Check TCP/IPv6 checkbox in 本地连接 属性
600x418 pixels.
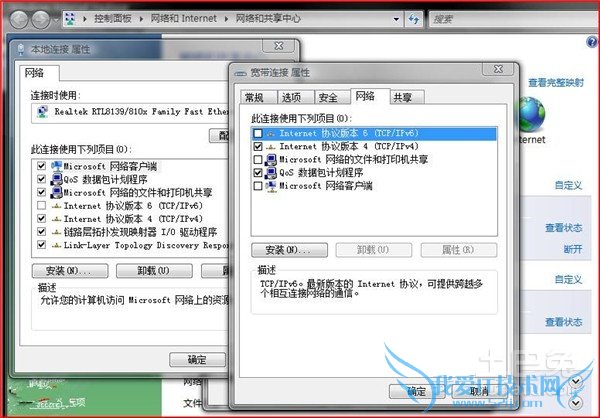[41, 206]
